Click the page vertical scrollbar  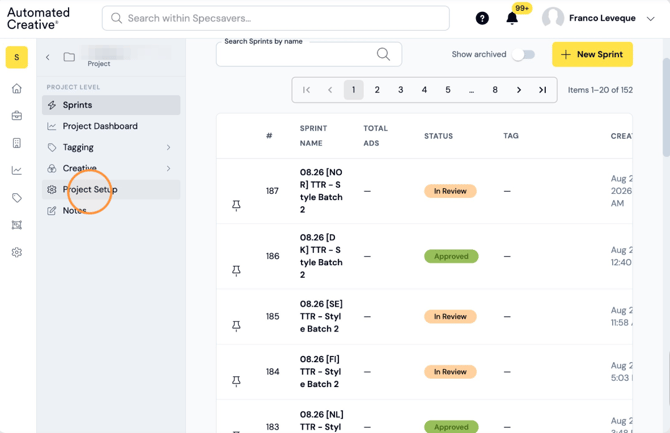pos(666,107)
